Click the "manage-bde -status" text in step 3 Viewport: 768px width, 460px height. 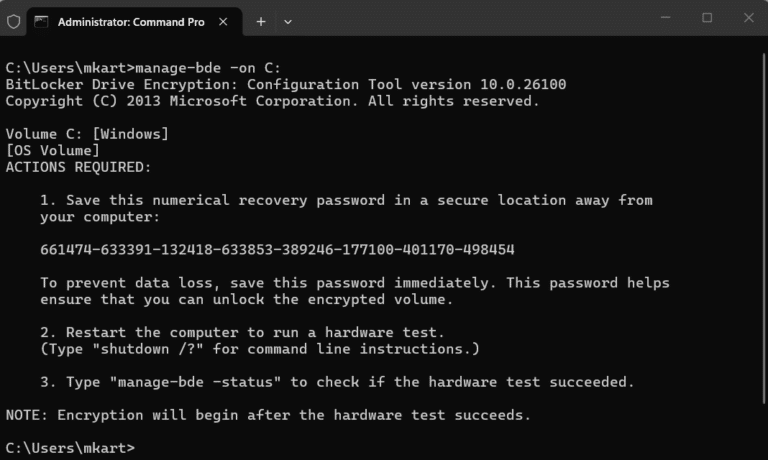[x=214, y=381]
